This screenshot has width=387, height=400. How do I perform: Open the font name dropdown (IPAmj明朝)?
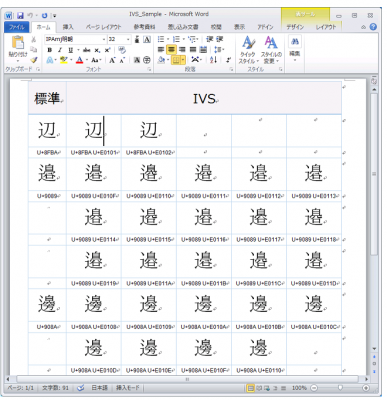(x=104, y=39)
